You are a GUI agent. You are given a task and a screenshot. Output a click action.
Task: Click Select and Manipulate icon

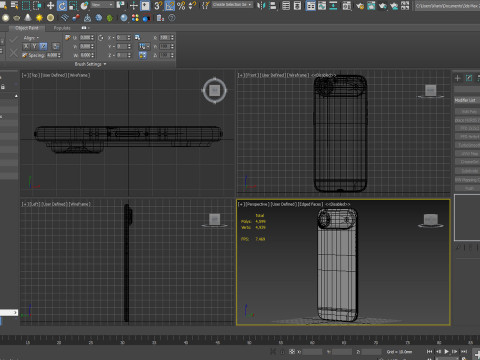coord(133,5)
